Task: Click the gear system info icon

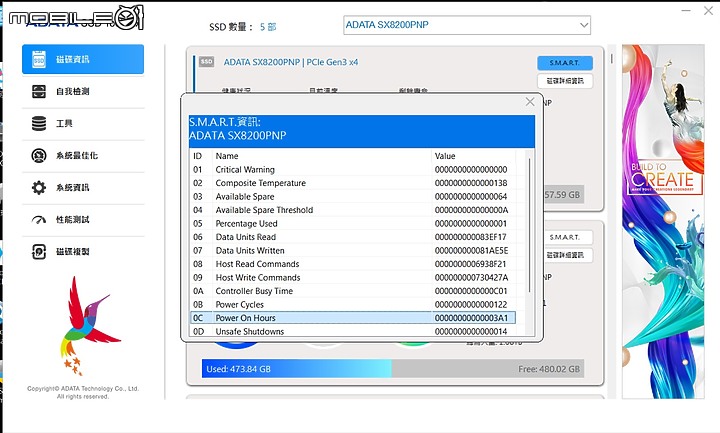Action: [x=39, y=187]
